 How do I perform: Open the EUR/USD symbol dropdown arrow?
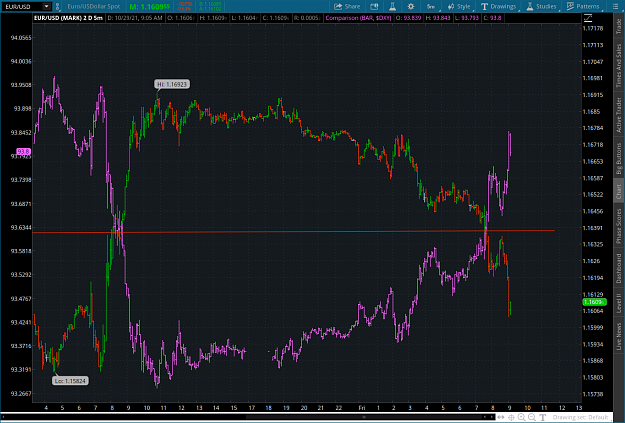tap(46, 6)
